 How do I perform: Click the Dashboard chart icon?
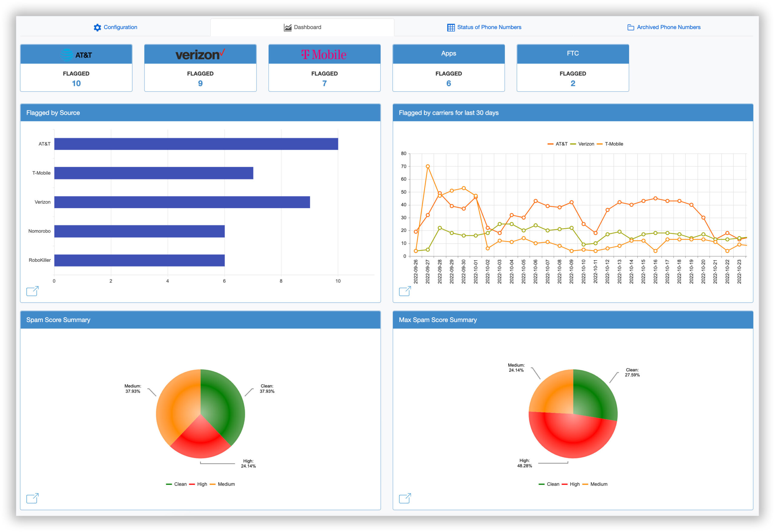pos(288,28)
